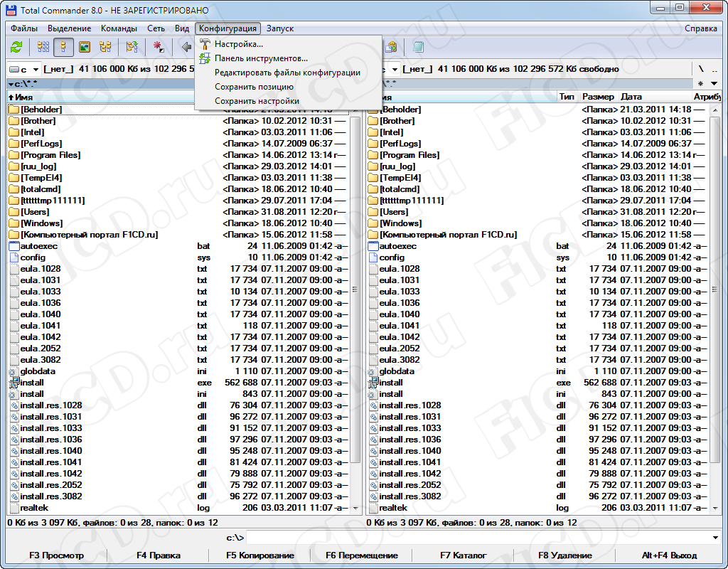728x569 pixels.
Task: Click the folder tree with green arrows icon
Action: click(x=132, y=47)
